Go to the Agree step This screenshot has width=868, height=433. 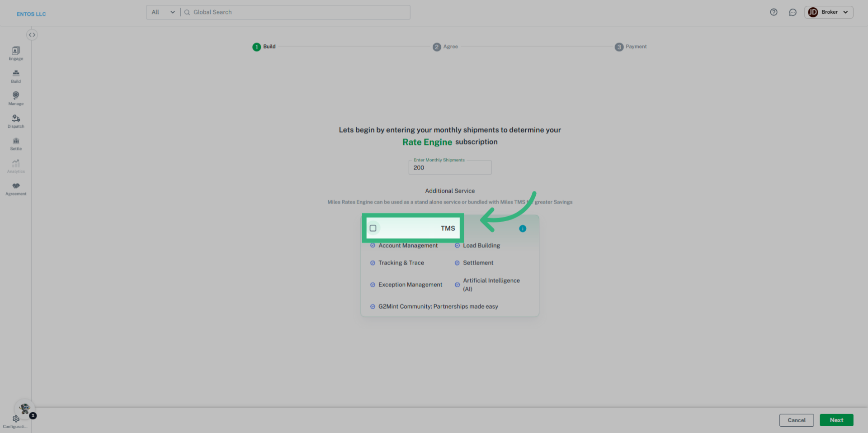[445, 47]
